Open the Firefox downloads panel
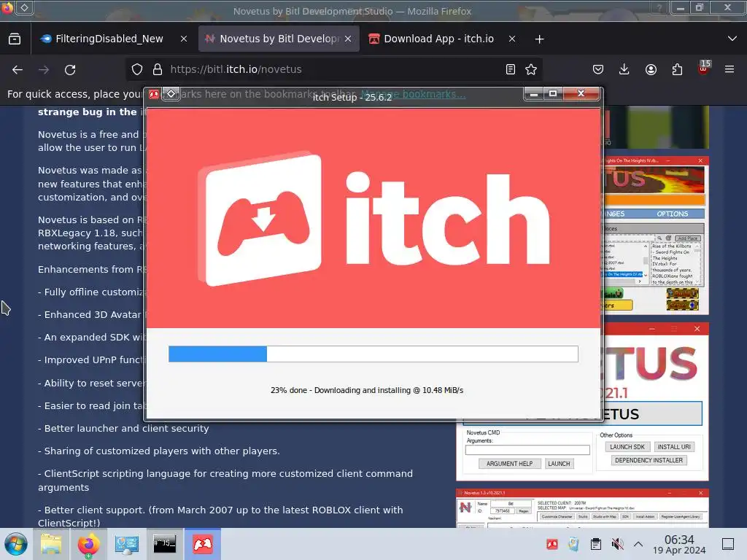Screen dimensions: 747x560 (x=624, y=69)
